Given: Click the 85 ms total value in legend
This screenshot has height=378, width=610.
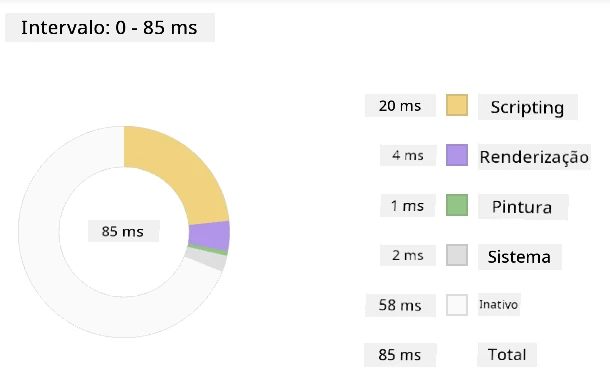Looking at the screenshot, I should tap(400, 355).
